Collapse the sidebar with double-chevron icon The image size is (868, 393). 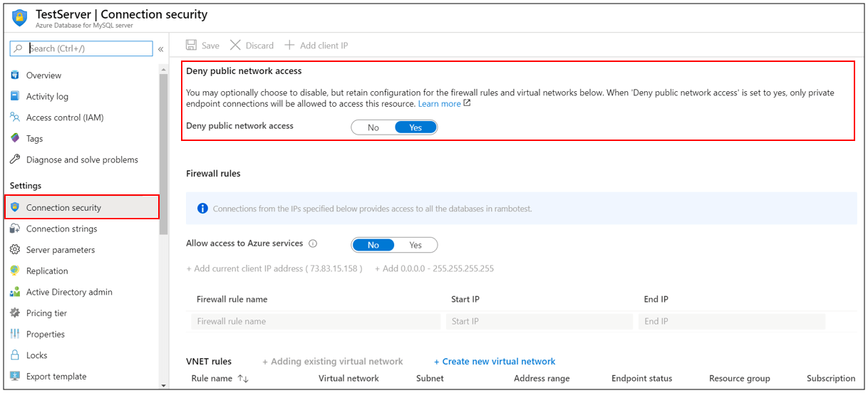(x=161, y=49)
